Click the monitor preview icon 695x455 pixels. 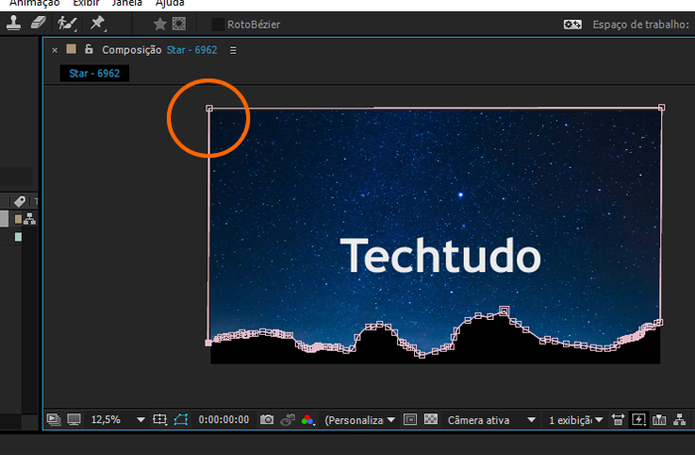click(x=74, y=419)
